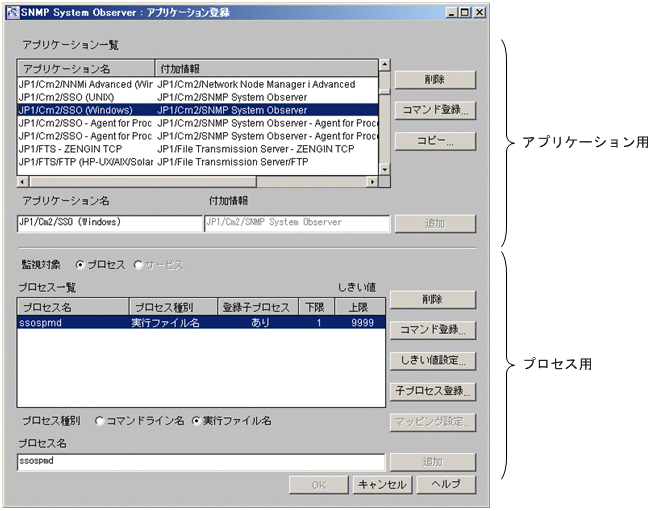The height and width of the screenshot is (511, 653).
Task: Select JP1/FTS - ZENGIN TCP row
Action: [198, 149]
